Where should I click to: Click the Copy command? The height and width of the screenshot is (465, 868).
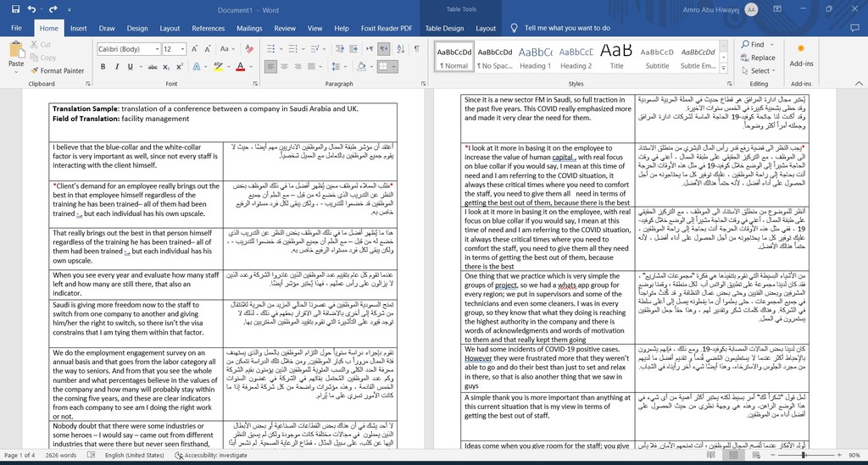(43, 58)
